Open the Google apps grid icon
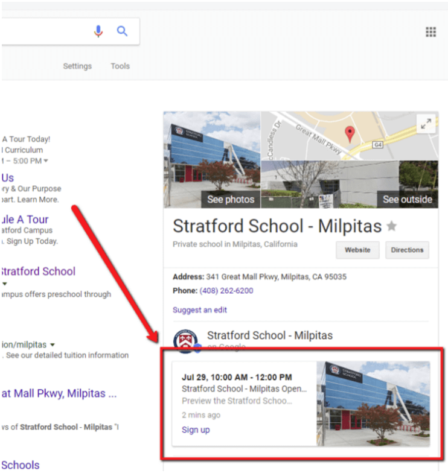The width and height of the screenshot is (448, 476). coord(430,32)
